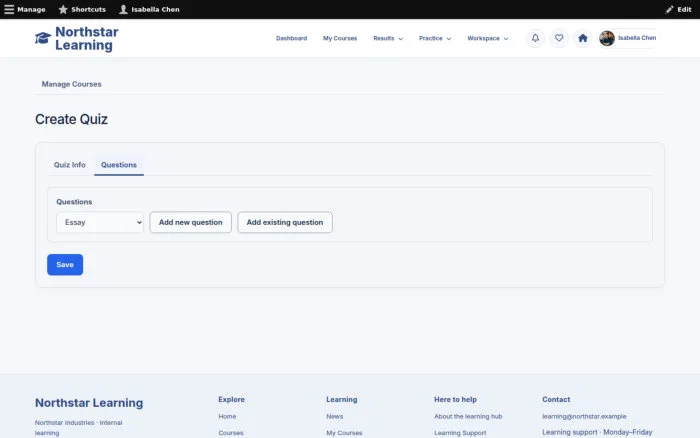Click the footer Explore heading
Screen dimensions: 700x438
click(231, 400)
